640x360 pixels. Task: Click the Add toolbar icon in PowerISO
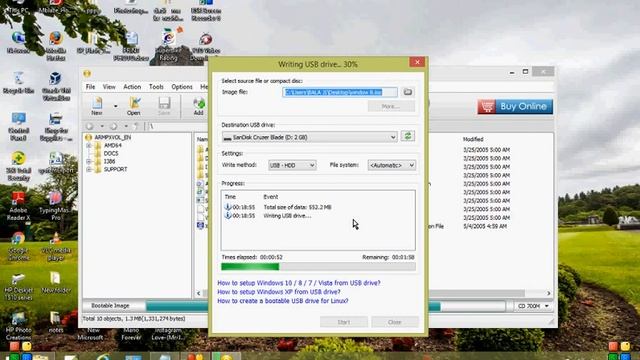click(199, 105)
